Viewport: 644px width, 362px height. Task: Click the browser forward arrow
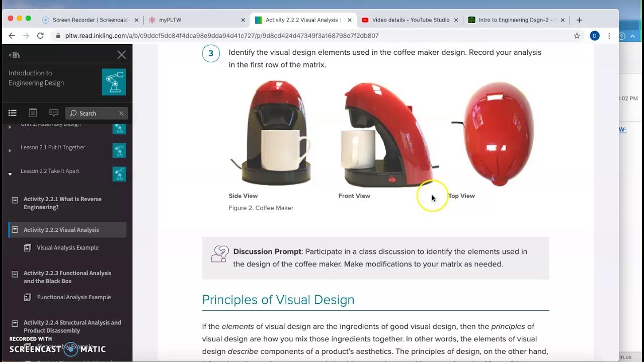click(x=26, y=36)
